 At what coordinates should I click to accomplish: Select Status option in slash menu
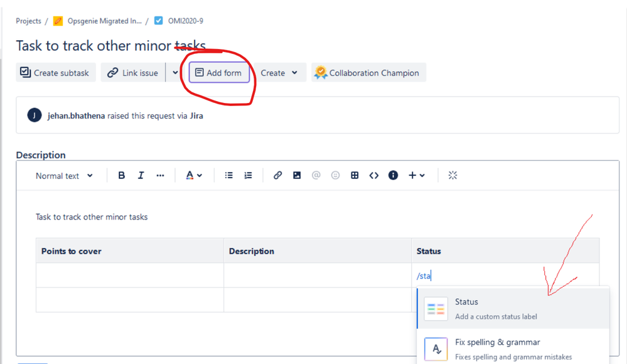[513, 308]
